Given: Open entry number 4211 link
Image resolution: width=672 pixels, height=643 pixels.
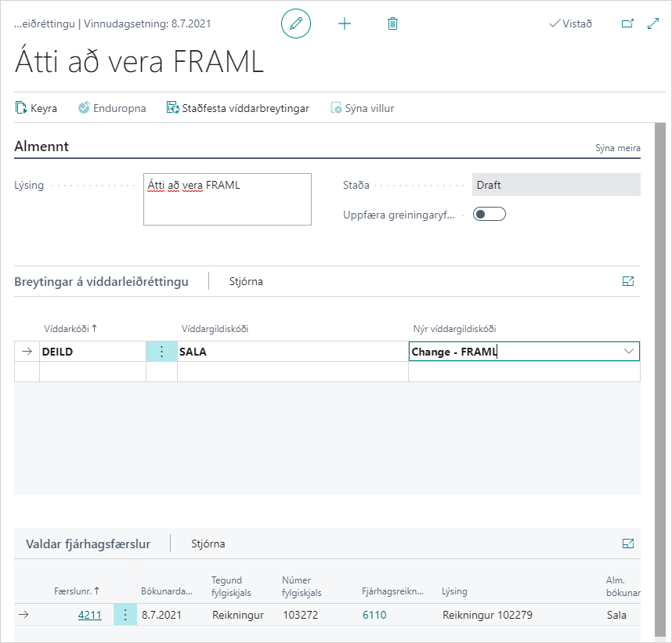Looking at the screenshot, I should point(89,615).
